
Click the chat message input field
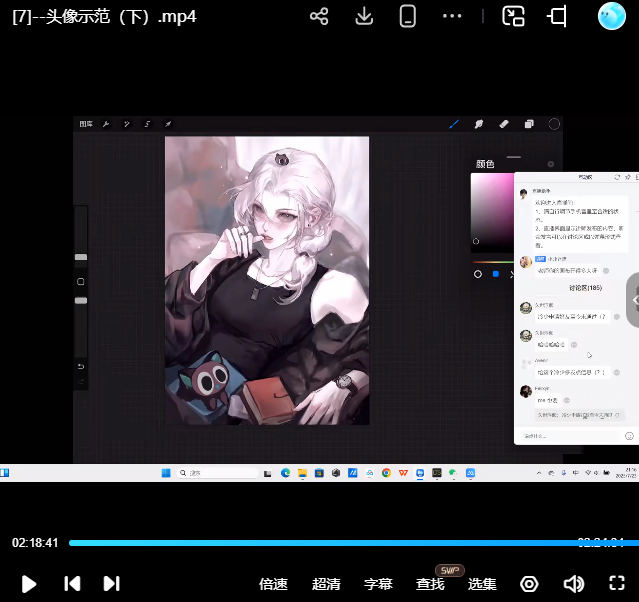click(x=568, y=436)
